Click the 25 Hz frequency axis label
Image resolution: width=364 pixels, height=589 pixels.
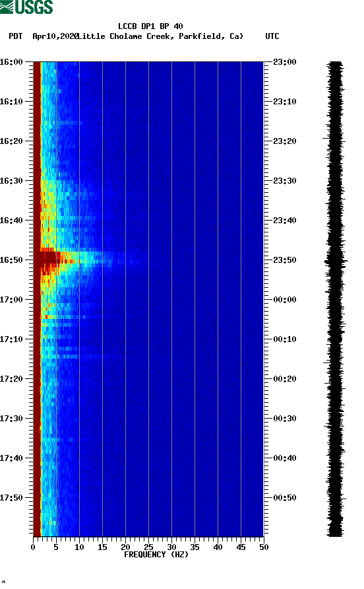click(148, 547)
